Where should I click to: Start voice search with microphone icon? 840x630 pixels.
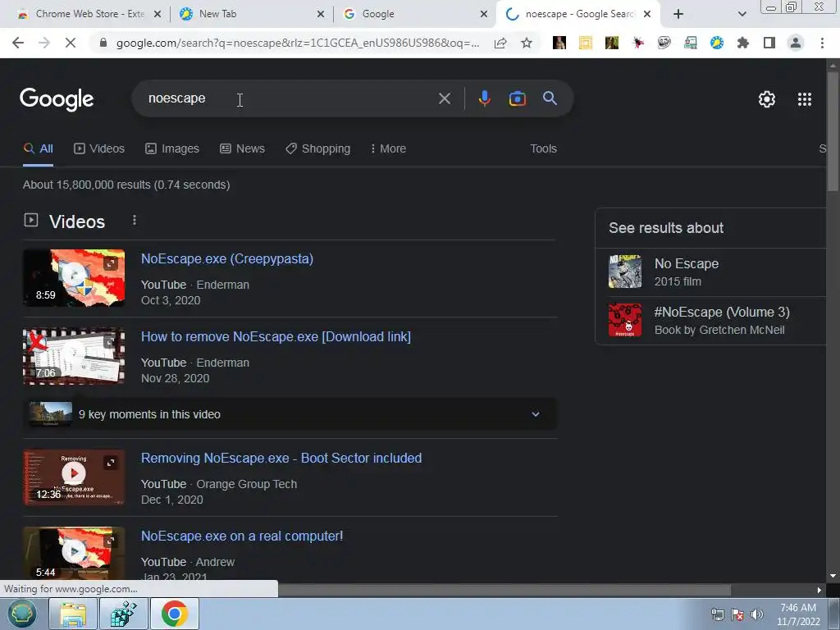point(484,98)
